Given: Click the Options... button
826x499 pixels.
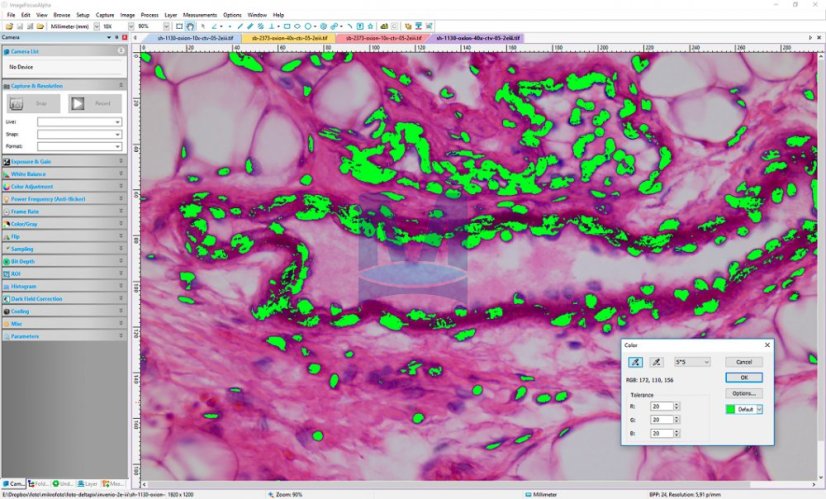Looking at the screenshot, I should [x=743, y=393].
